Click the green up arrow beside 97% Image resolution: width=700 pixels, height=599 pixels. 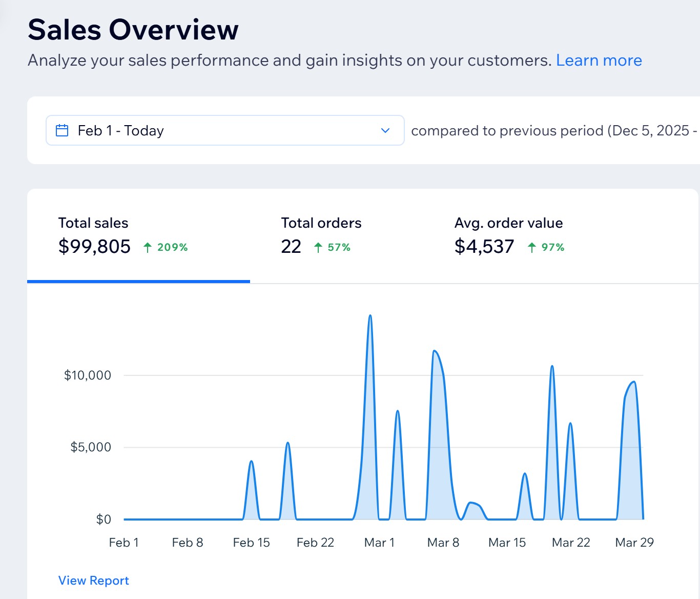532,248
